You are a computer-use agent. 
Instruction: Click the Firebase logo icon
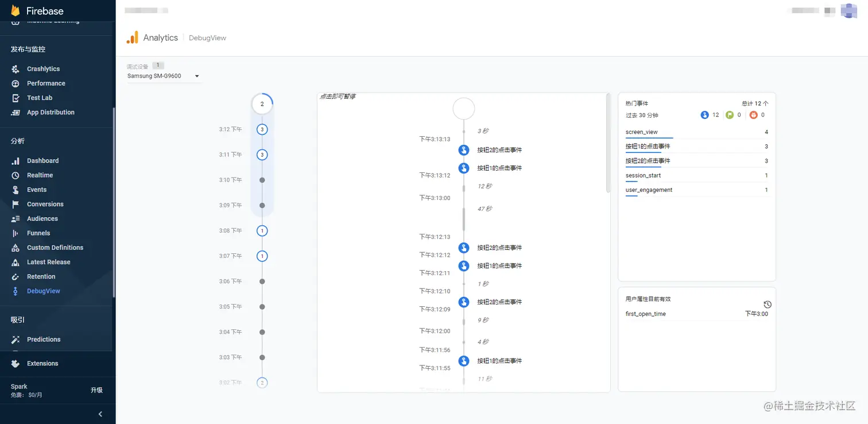(x=15, y=10)
